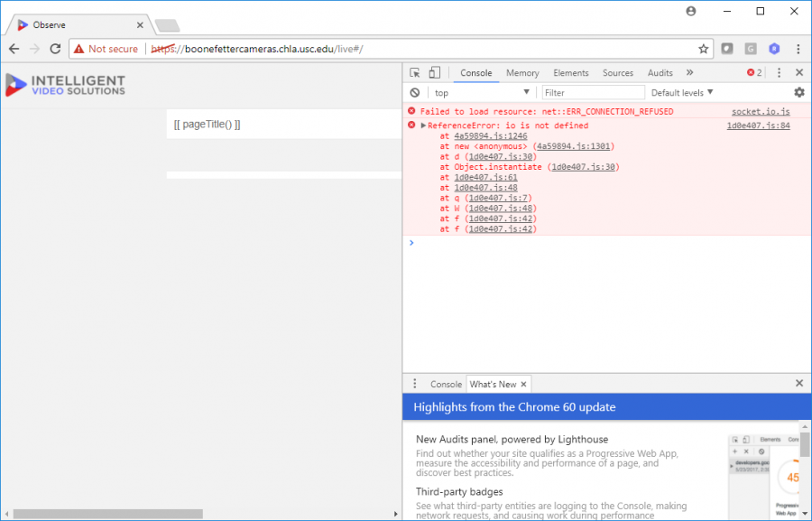Close the bottom DevTools drawer
The width and height of the screenshot is (812, 521).
[799, 383]
